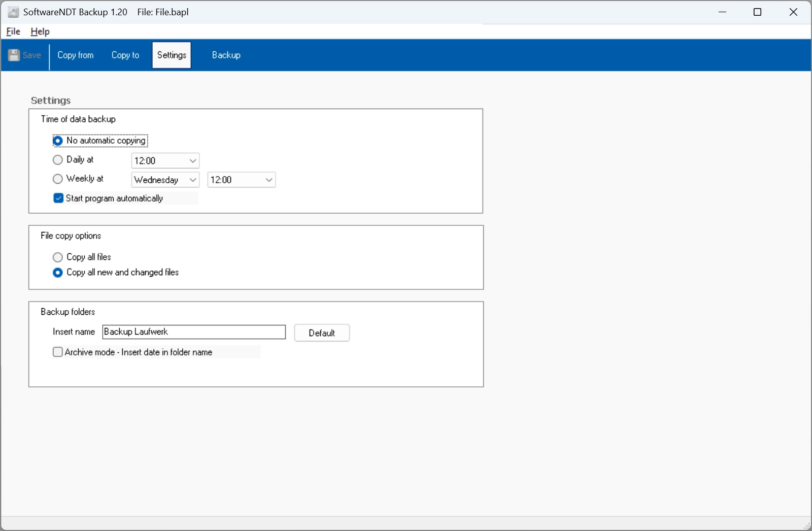Click the SoftwareNDT Backup title bar icon
The image size is (812, 531).
pos(13,12)
